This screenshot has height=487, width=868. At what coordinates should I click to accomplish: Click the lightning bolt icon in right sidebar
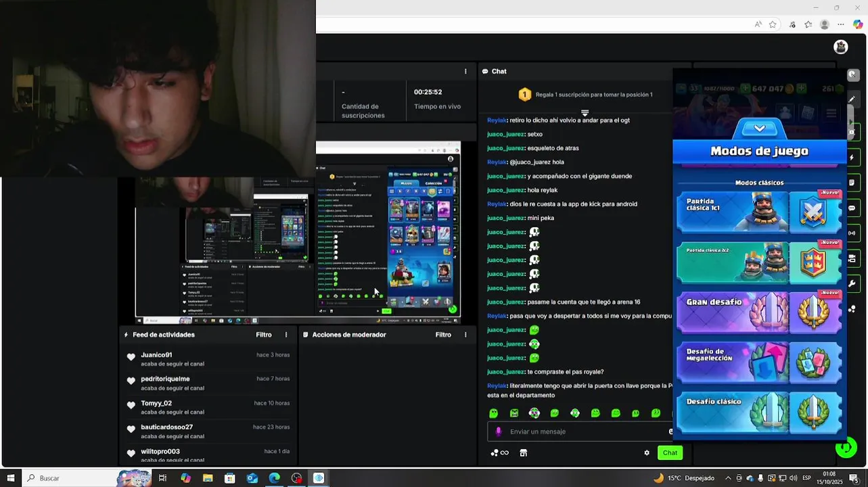[x=852, y=158]
